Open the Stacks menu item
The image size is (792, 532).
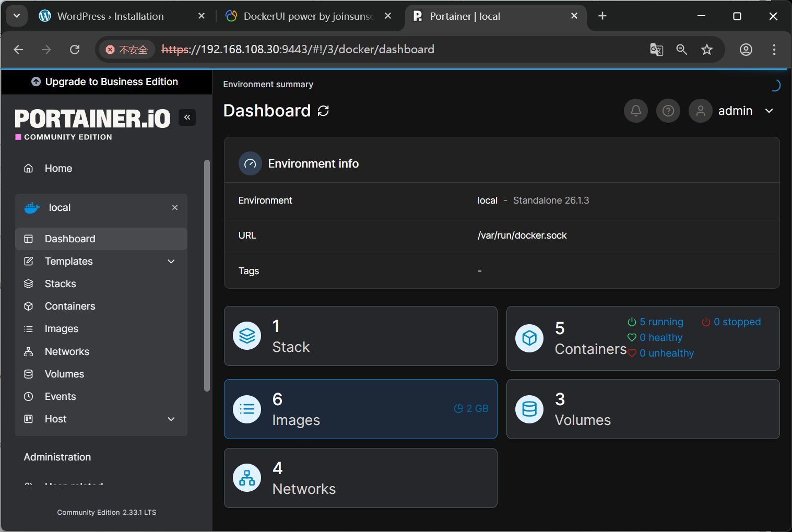point(101,283)
